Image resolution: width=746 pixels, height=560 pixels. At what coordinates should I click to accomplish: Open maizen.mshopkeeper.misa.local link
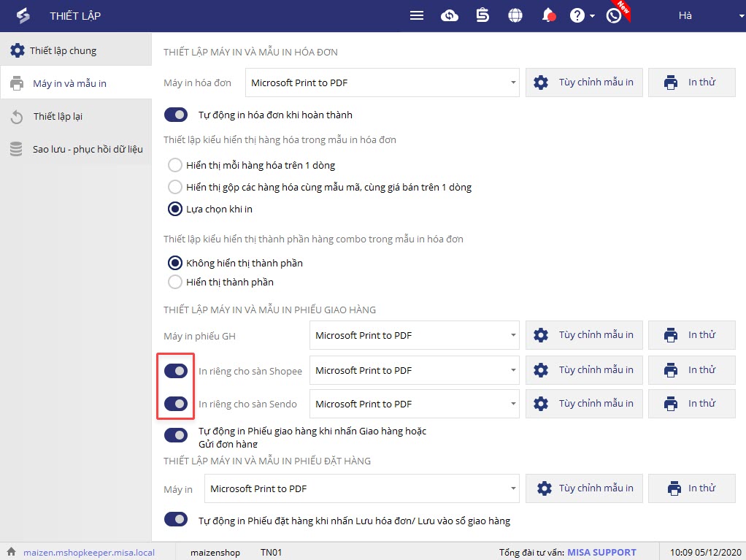click(x=89, y=553)
